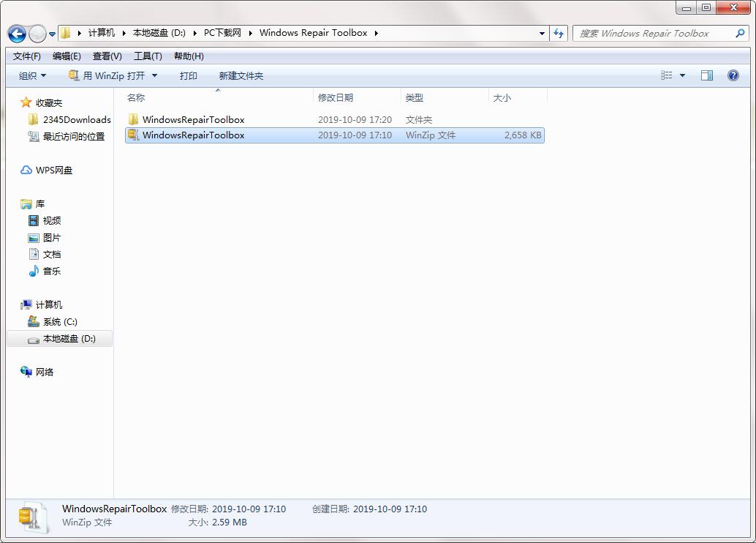Open 2345Downloads in favorites
Viewport: 756px width, 543px height.
tap(77, 120)
